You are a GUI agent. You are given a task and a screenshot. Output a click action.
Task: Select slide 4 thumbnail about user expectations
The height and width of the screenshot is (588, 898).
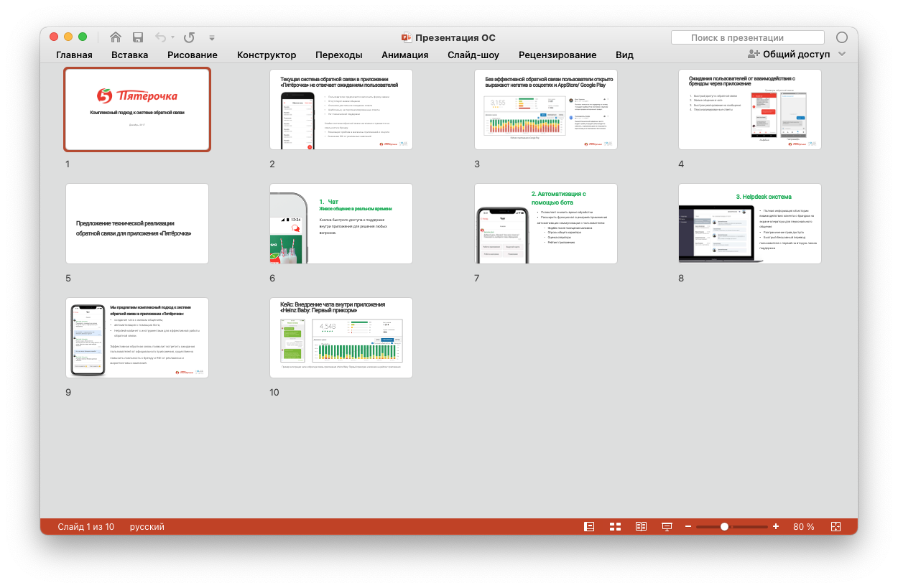click(x=750, y=109)
